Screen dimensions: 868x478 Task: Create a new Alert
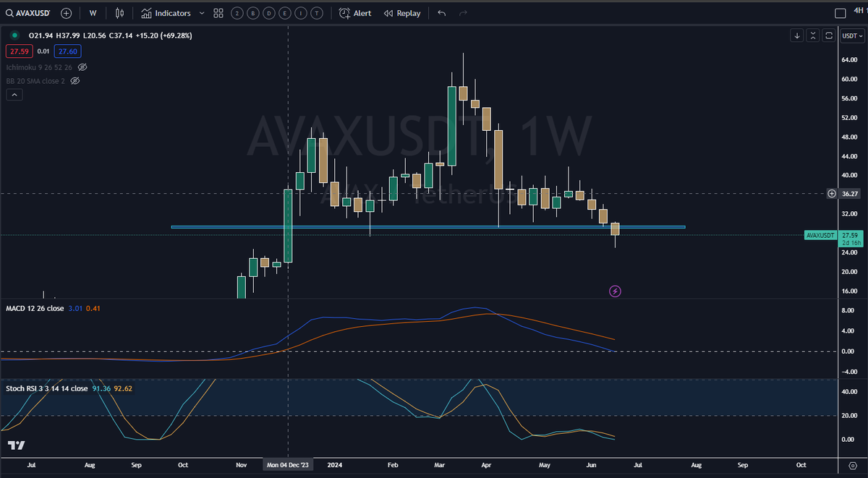(x=355, y=13)
